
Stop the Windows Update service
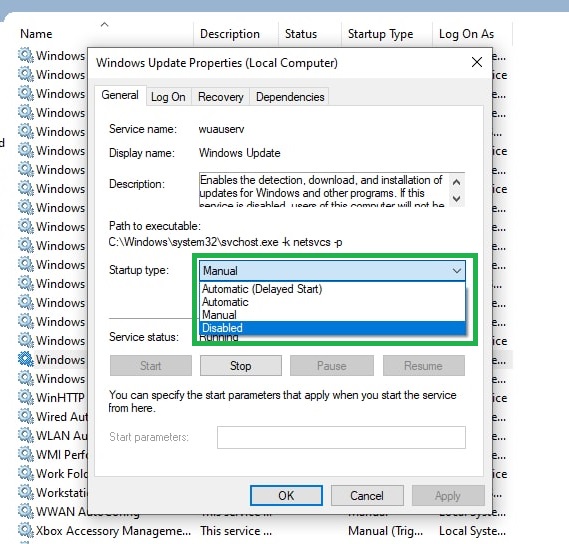(241, 365)
